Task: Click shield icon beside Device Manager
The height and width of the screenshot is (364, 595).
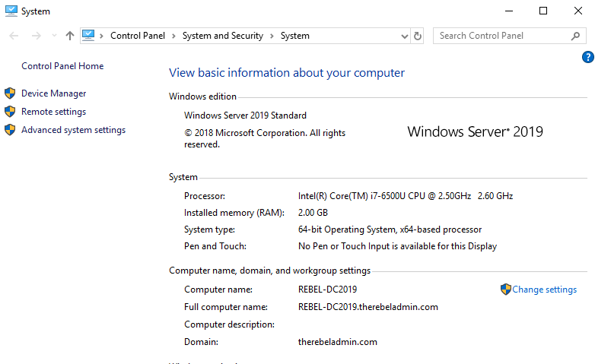Action: tap(10, 93)
